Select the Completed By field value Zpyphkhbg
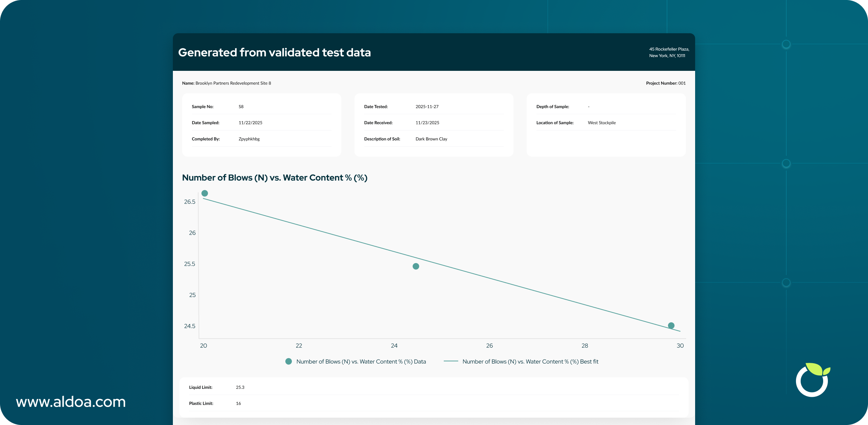The height and width of the screenshot is (425, 868). coord(249,139)
